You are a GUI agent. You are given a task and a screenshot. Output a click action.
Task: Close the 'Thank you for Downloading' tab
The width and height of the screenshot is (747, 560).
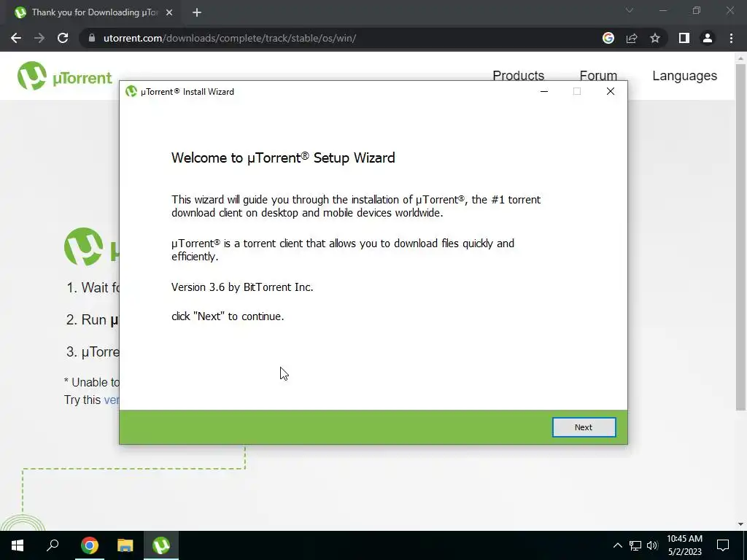coord(169,12)
